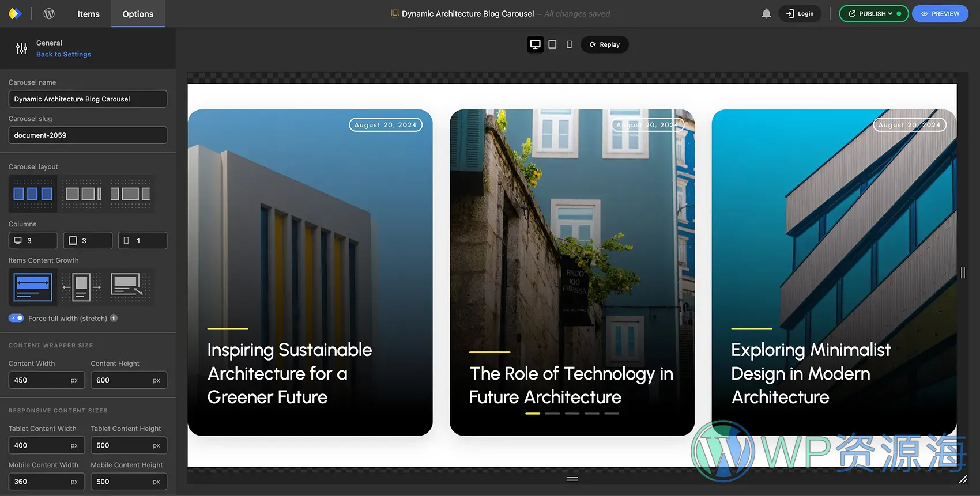Edit the Carousel name field
Viewport: 980px width, 496px height.
point(88,99)
